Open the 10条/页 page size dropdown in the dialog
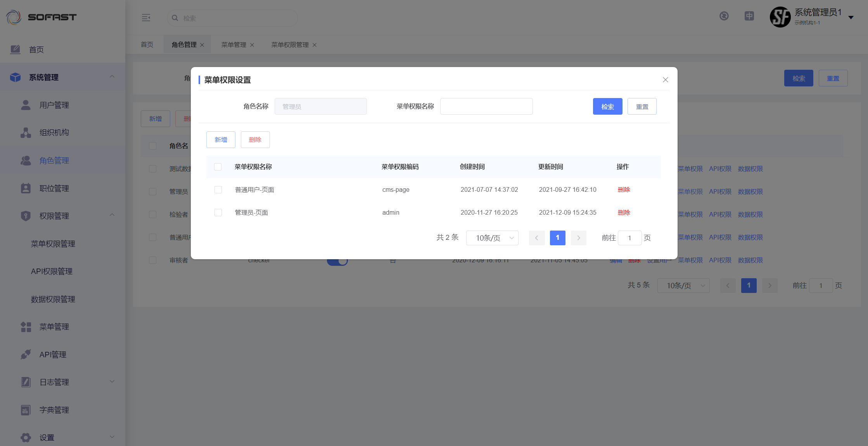 click(x=492, y=238)
